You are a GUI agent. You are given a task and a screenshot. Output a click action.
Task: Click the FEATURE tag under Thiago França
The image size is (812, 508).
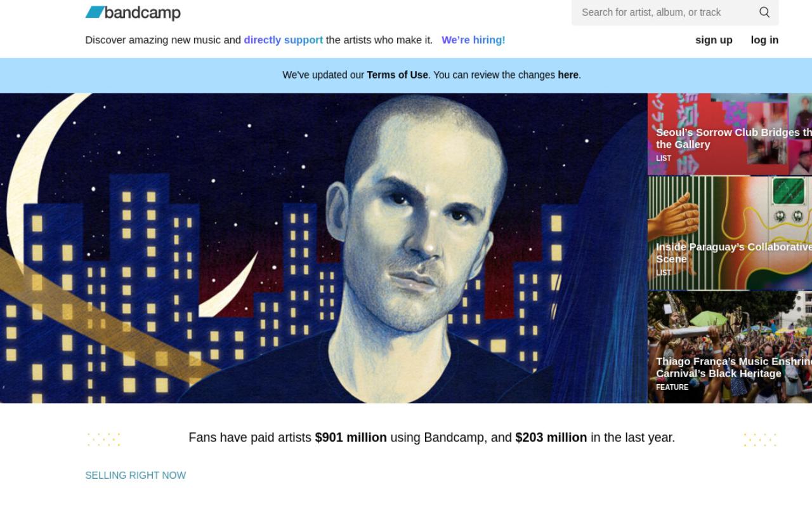point(672,387)
